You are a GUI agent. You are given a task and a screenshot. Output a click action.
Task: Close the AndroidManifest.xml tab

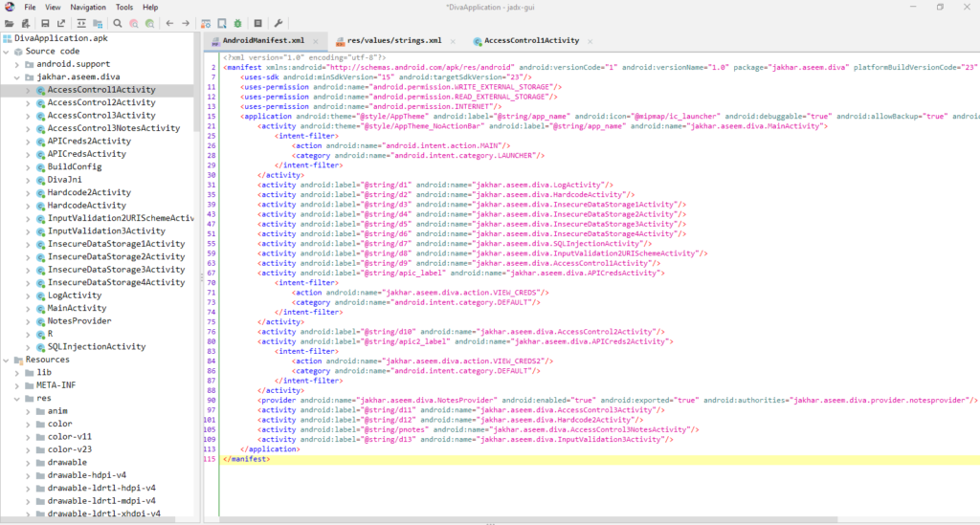tap(316, 41)
